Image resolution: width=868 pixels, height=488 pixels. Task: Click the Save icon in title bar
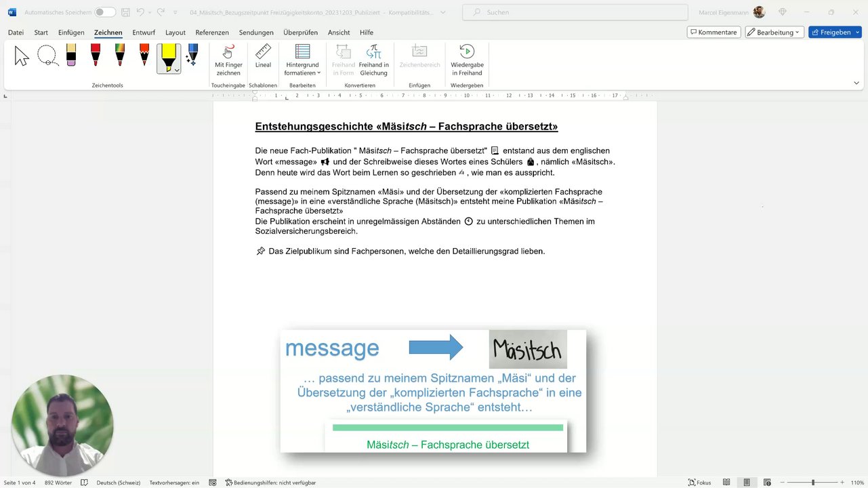click(x=126, y=12)
